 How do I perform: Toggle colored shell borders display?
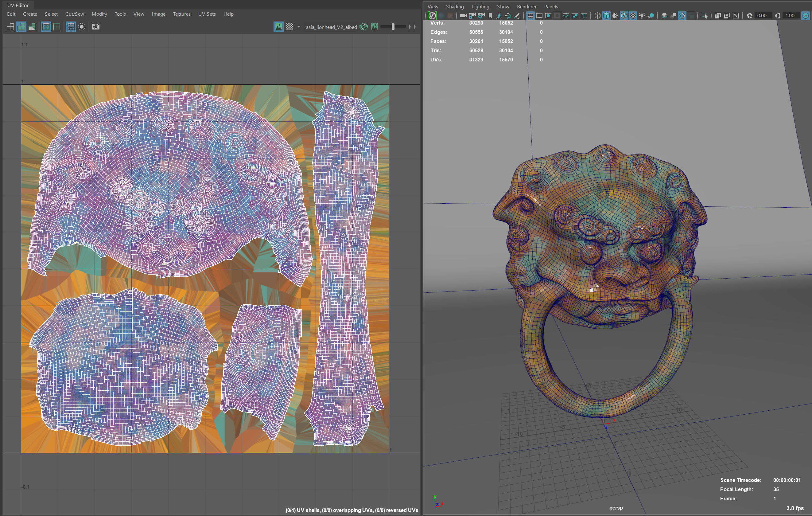pos(57,27)
